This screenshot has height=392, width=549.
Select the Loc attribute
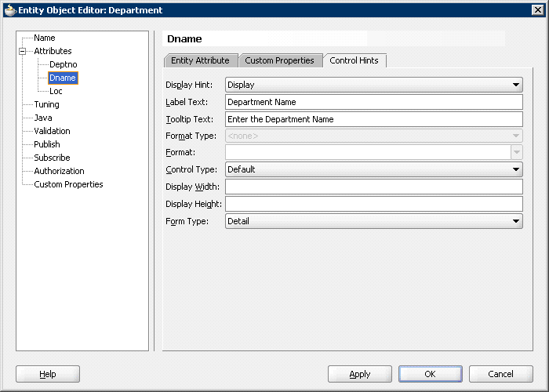click(x=56, y=91)
